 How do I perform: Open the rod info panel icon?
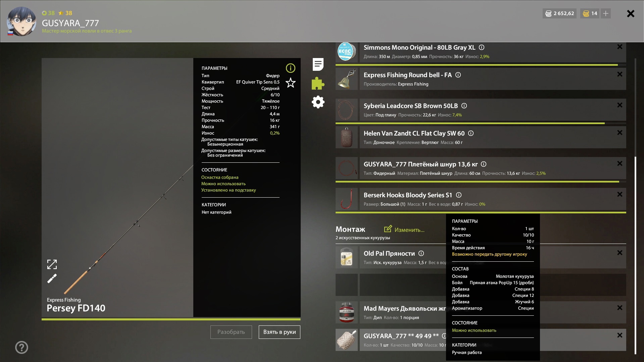[x=290, y=68]
